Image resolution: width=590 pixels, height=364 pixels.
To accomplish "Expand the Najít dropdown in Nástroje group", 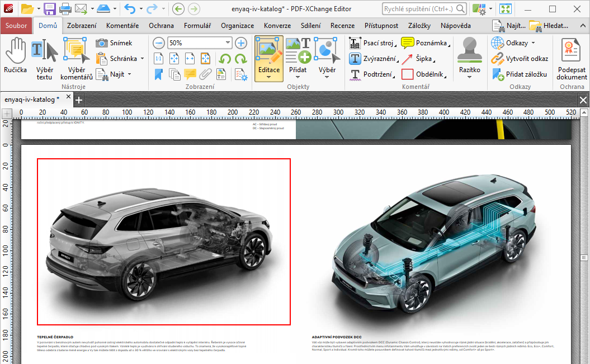I will [129, 74].
